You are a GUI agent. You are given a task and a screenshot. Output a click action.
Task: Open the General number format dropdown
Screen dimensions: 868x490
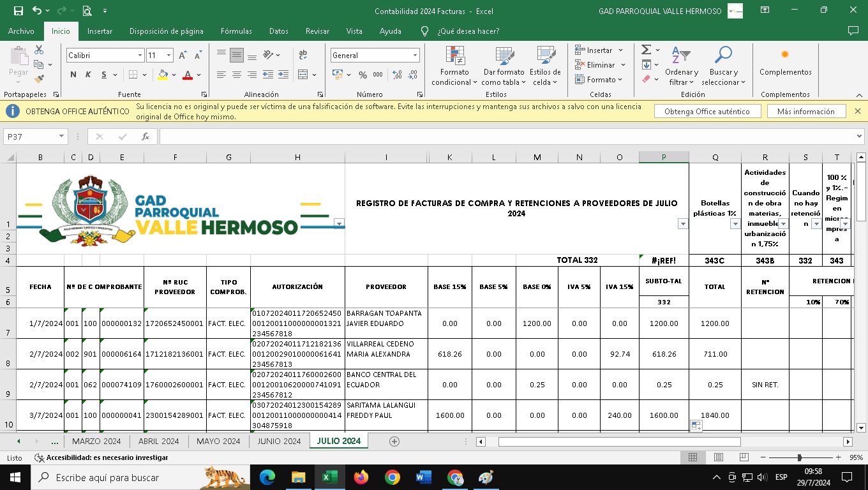pos(415,56)
